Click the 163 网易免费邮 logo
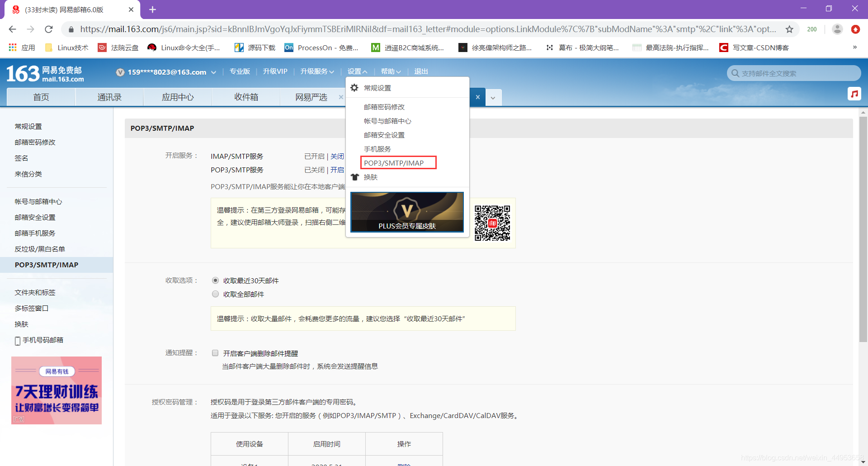This screenshot has height=466, width=868. coord(44,73)
